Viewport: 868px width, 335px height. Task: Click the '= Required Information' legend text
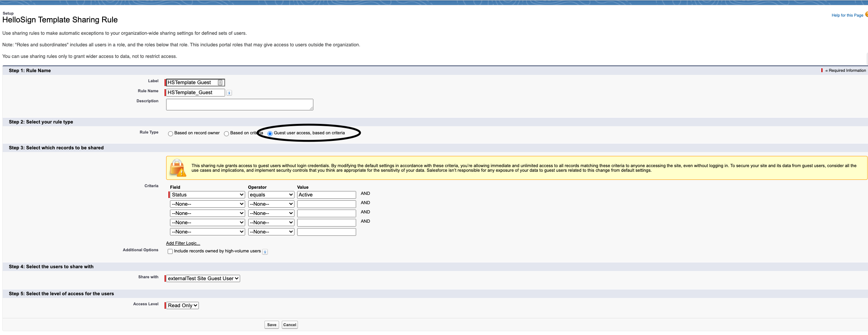coord(846,71)
